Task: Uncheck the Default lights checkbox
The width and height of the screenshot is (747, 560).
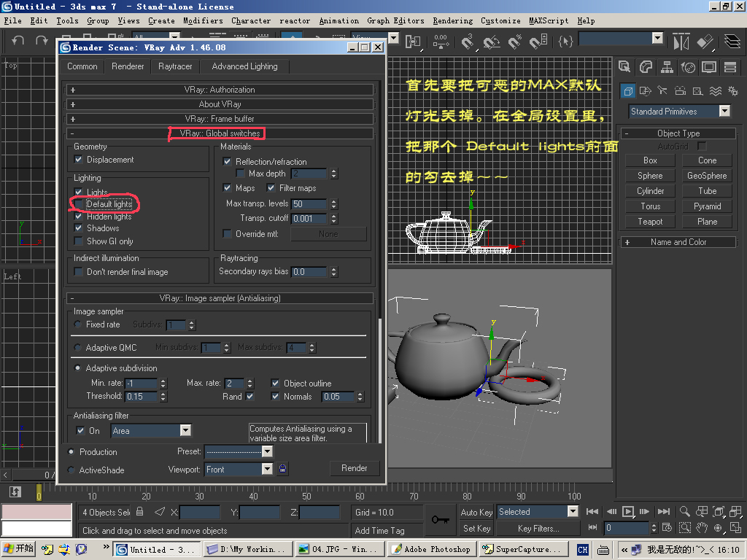Action: click(79, 204)
